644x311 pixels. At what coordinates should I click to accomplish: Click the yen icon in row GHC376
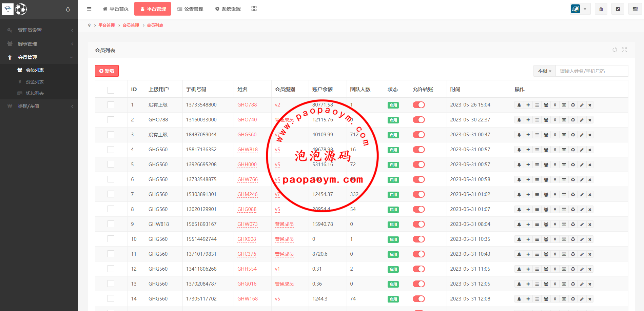pos(555,254)
